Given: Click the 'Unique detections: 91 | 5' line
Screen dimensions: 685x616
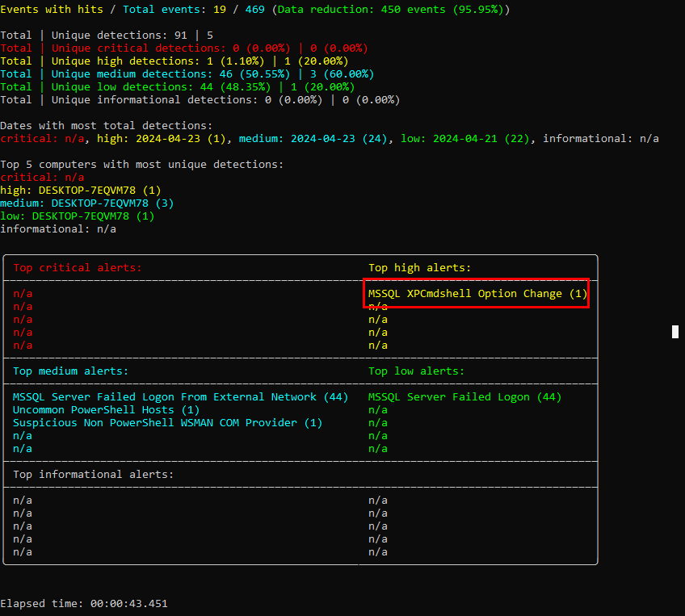Looking at the screenshot, I should (107, 35).
